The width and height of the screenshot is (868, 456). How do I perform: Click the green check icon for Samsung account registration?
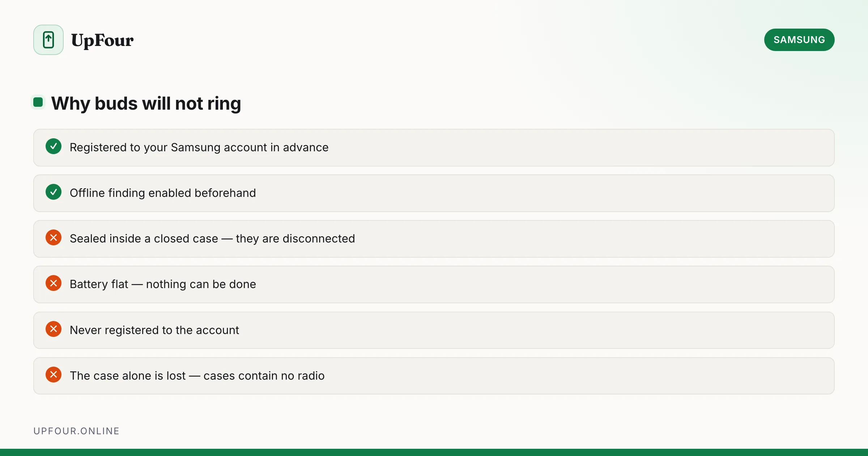point(54,147)
